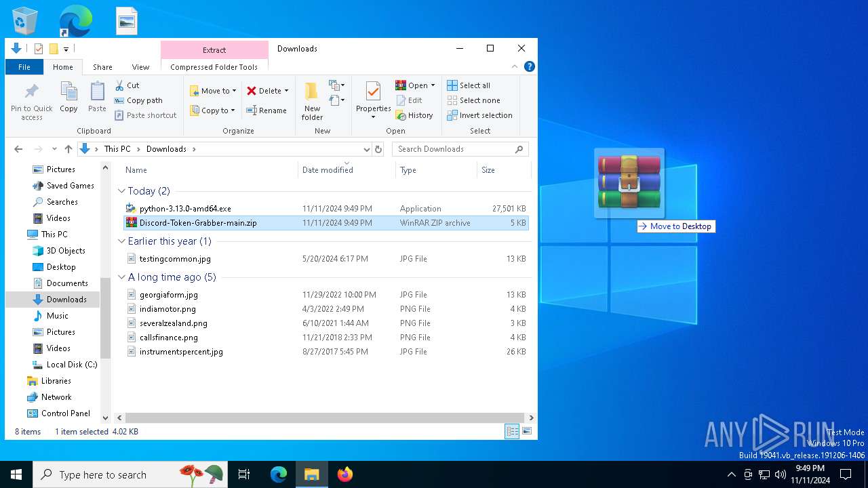The height and width of the screenshot is (488, 868).
Task: Open the notification center icon
Action: (x=846, y=474)
